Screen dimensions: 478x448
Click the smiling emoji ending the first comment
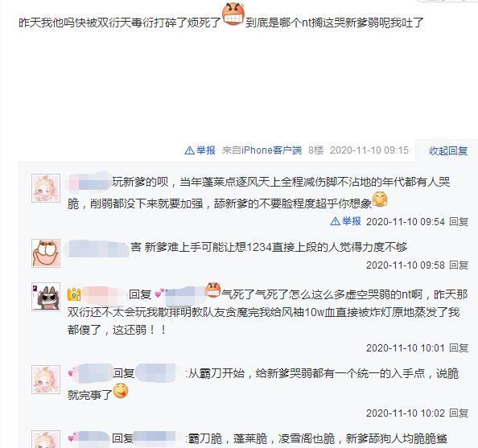click(380, 199)
